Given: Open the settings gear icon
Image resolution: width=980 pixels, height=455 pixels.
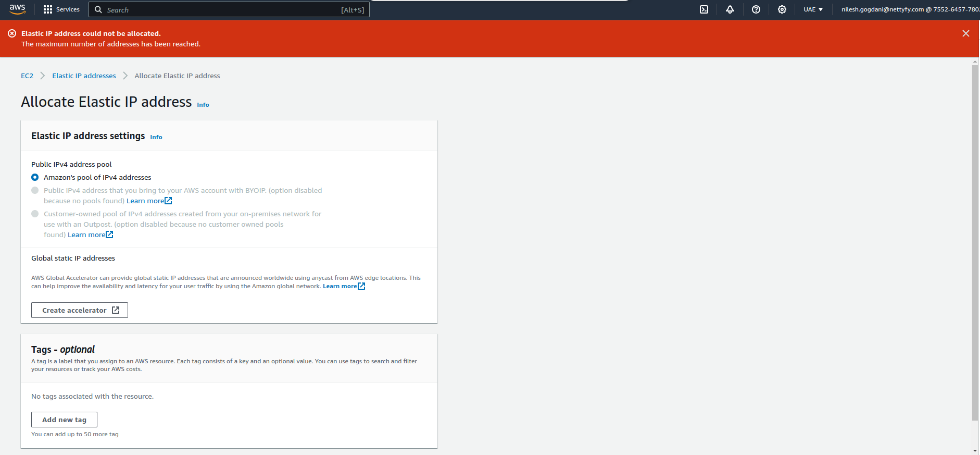Looking at the screenshot, I should click(782, 9).
